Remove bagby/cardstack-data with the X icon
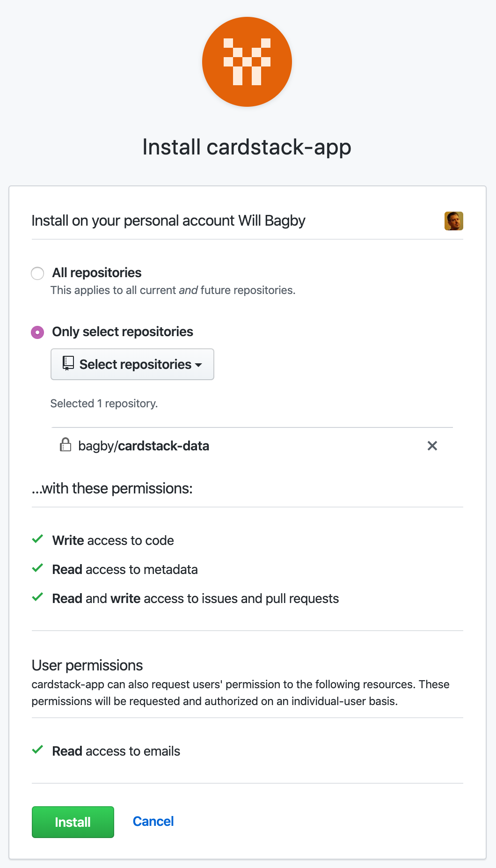The image size is (496, 868). pyautogui.click(x=432, y=446)
